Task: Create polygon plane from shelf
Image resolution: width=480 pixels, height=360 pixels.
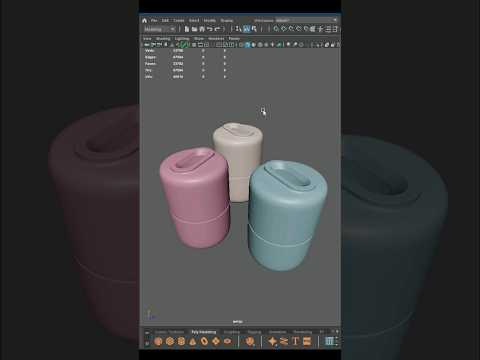Action: click(x=216, y=341)
